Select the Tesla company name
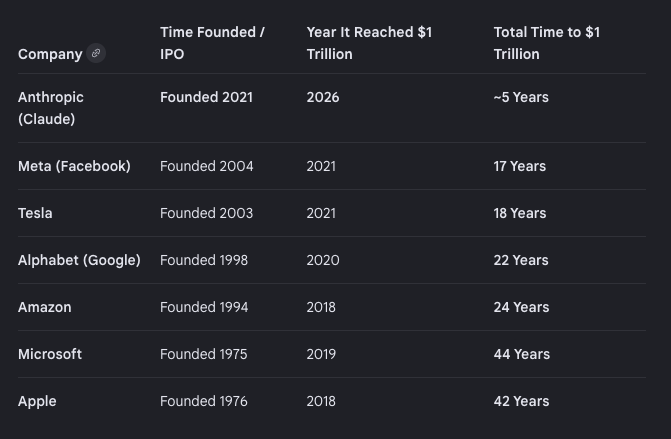This screenshot has height=439, width=671. point(35,213)
